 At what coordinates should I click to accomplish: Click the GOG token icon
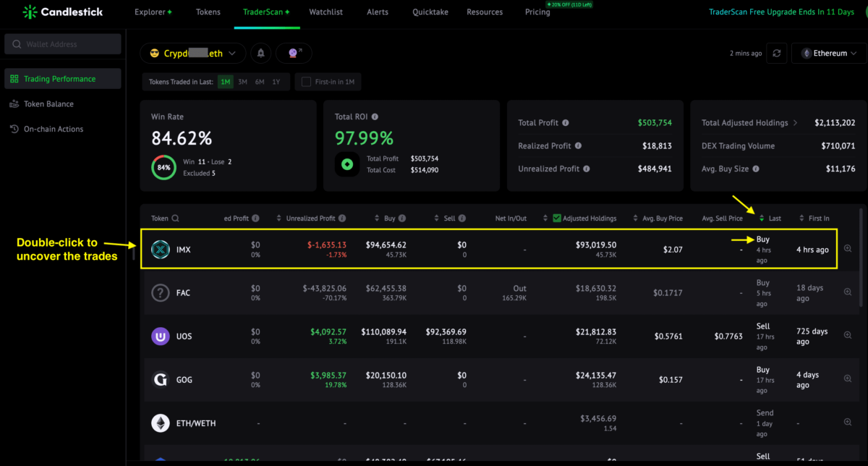160,380
